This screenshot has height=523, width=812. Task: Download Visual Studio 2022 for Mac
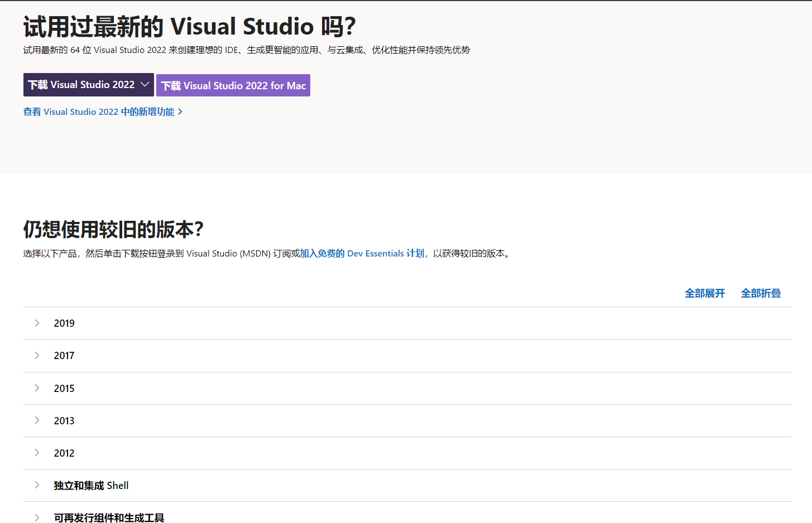click(x=233, y=85)
